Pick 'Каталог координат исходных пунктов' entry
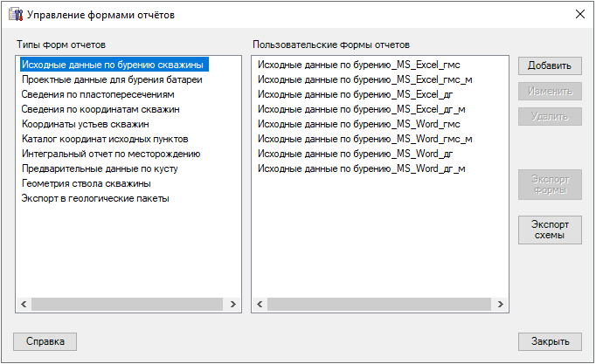This screenshot has width=596, height=364. [x=104, y=139]
